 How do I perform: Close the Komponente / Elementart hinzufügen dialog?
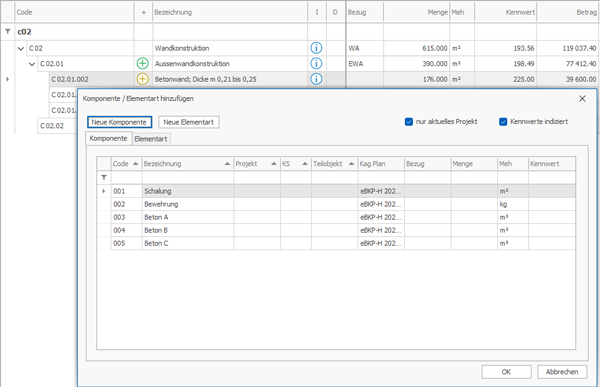pyautogui.click(x=582, y=99)
